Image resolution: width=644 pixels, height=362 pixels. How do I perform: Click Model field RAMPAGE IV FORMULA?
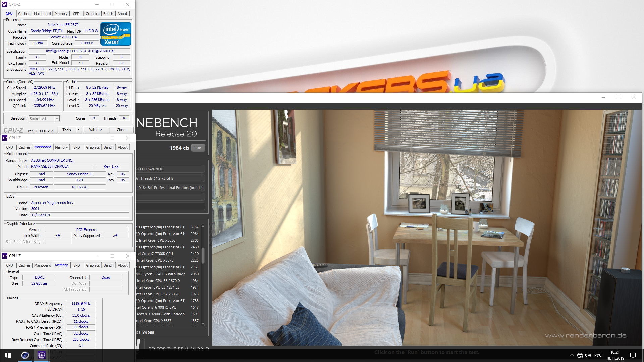tap(61, 167)
